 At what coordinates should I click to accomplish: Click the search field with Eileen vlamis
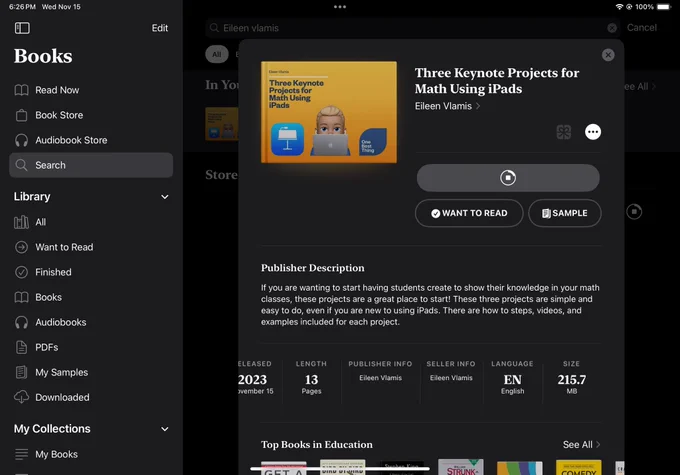pyautogui.click(x=412, y=28)
